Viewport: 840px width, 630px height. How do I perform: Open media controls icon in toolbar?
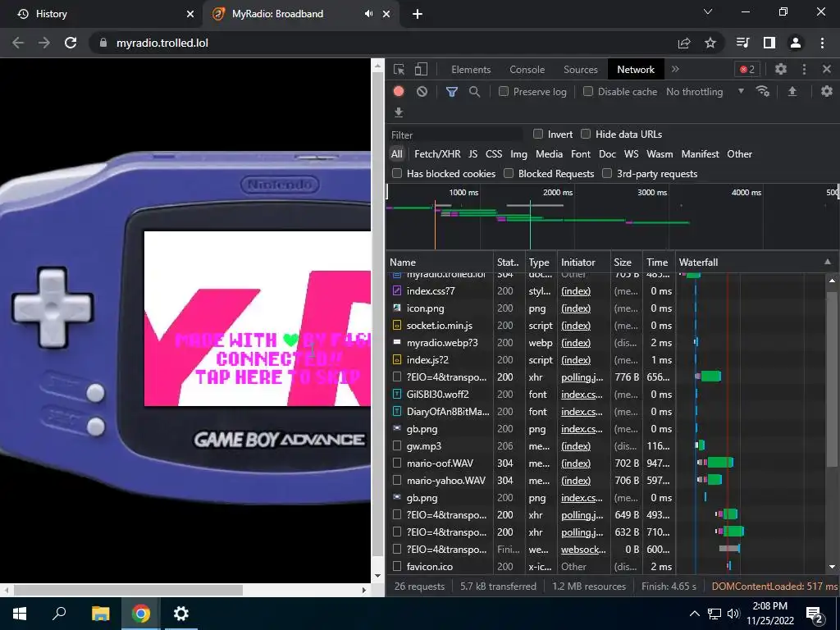coord(742,43)
